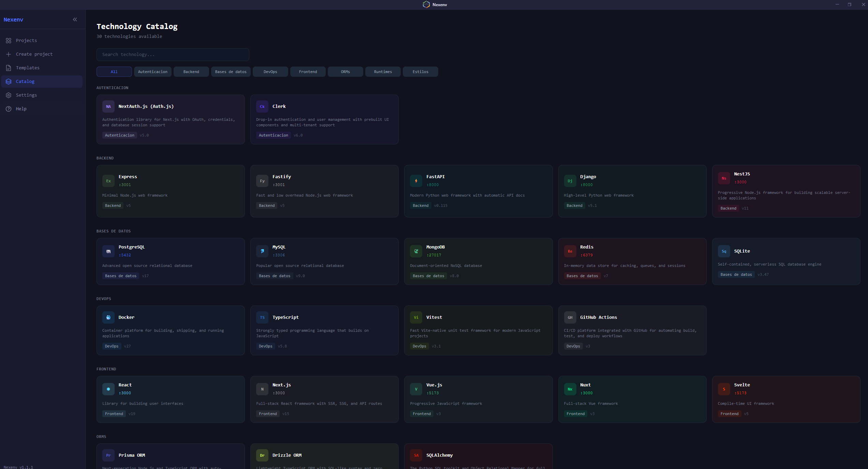Select the All filter tab

point(114,72)
